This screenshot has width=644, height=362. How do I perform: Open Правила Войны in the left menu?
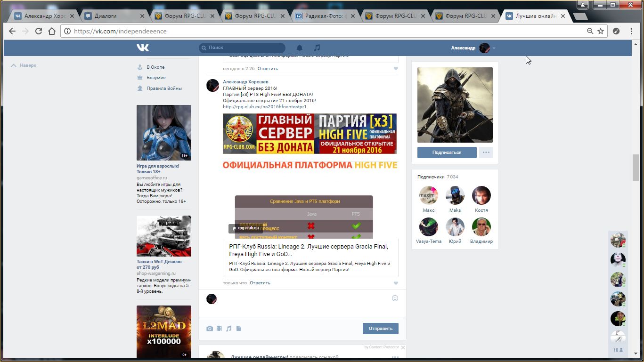pos(164,88)
